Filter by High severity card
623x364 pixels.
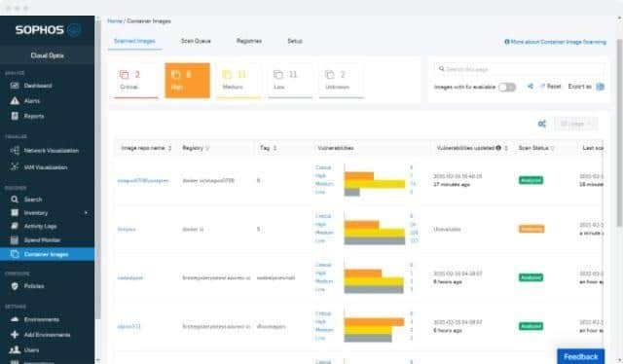[188, 80]
